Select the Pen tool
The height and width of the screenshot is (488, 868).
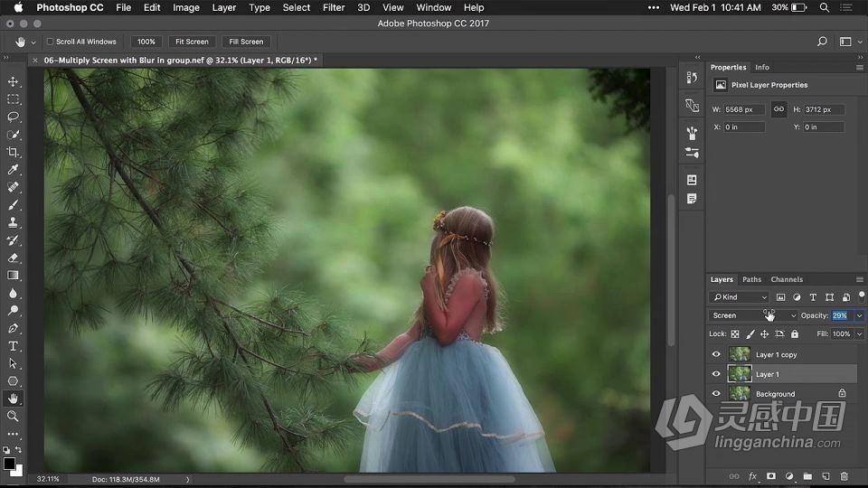(x=13, y=328)
